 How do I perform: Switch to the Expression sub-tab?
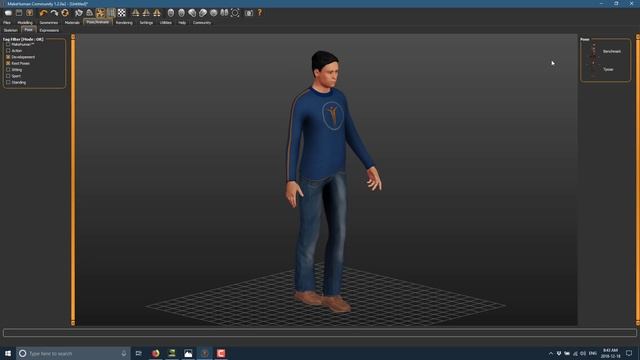pyautogui.click(x=49, y=30)
